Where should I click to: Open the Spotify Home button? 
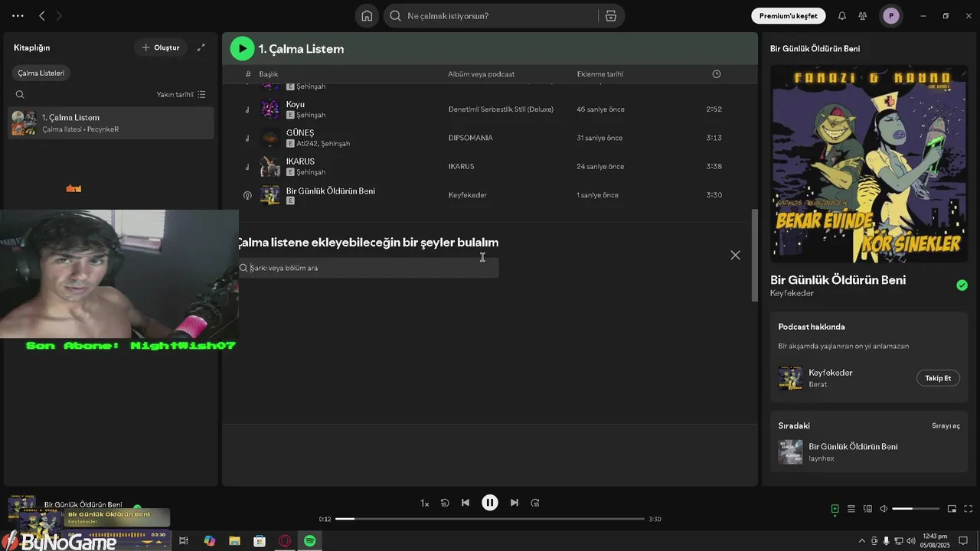367,16
